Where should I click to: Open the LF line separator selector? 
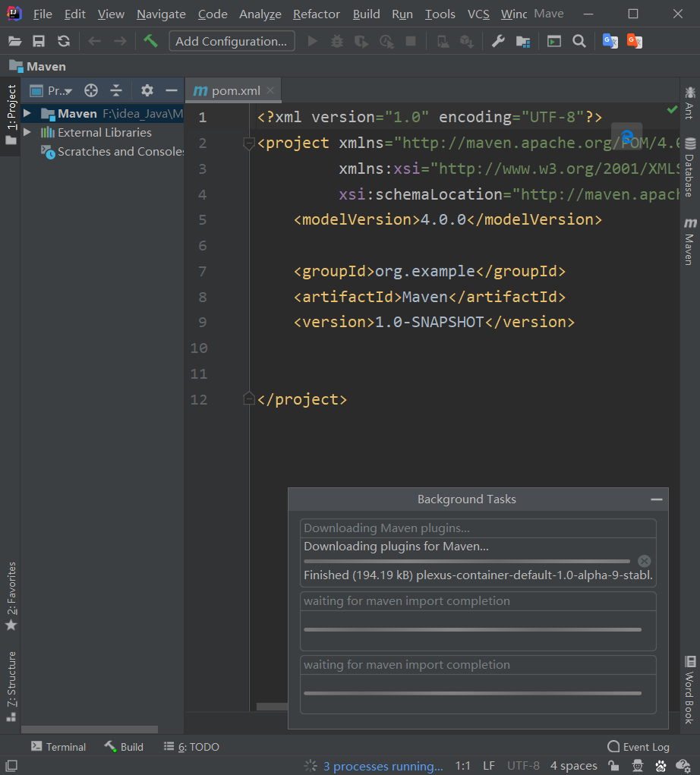[489, 766]
